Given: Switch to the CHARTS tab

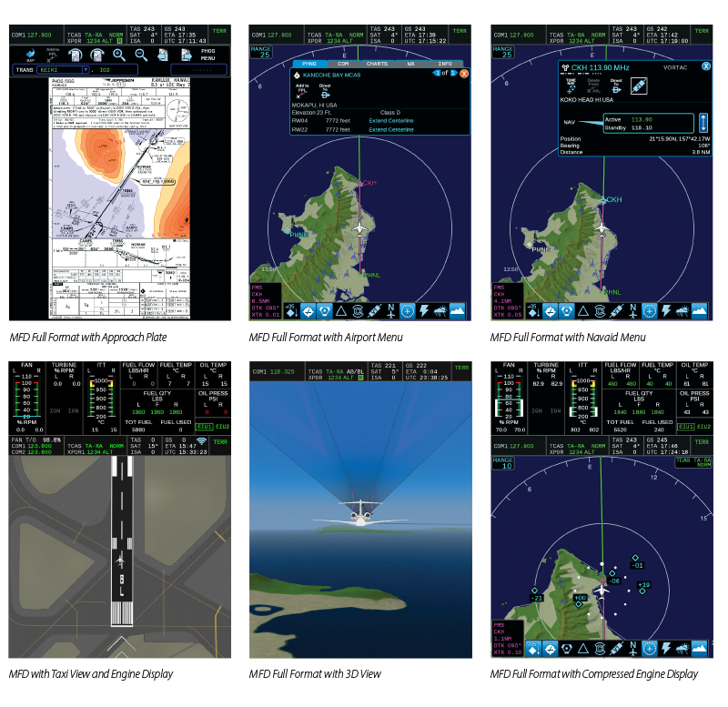Looking at the screenshot, I should click(377, 64).
